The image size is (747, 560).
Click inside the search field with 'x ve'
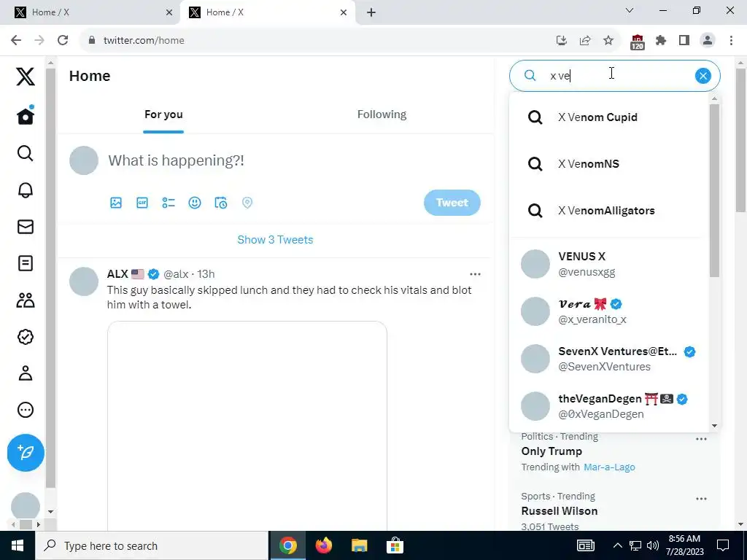click(x=614, y=76)
